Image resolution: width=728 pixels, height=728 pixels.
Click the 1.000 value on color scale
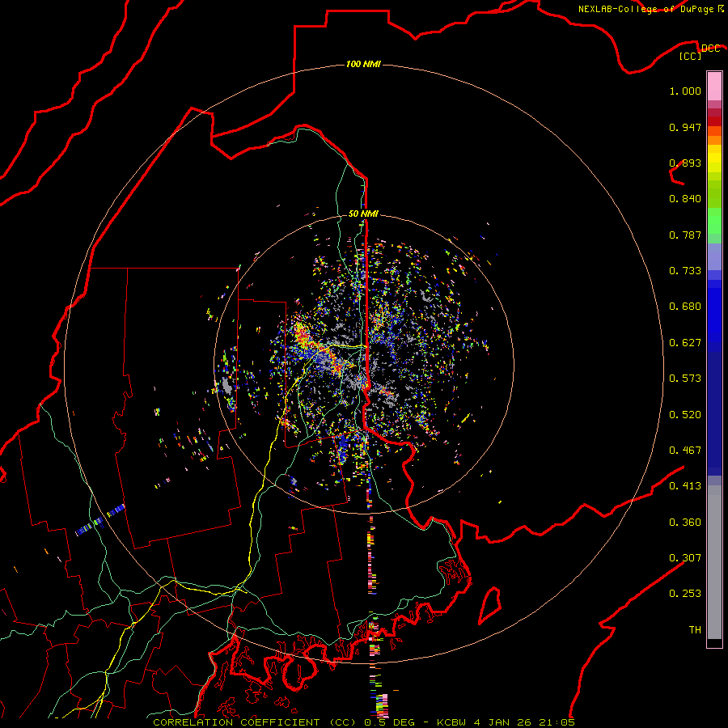(685, 91)
